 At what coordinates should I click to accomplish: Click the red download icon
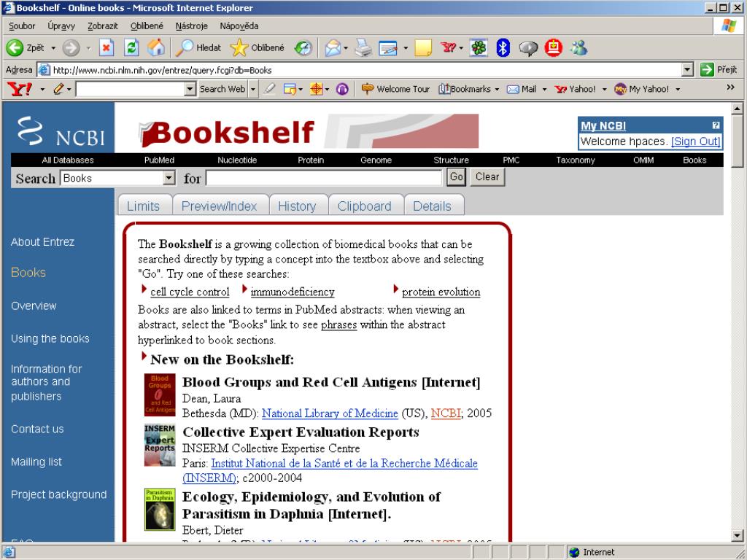553,47
